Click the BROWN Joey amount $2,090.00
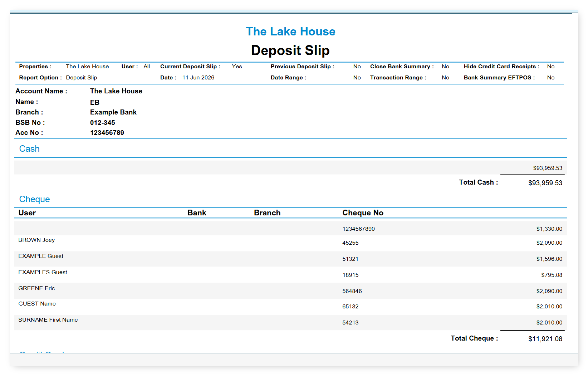The image size is (588, 376). (549, 243)
